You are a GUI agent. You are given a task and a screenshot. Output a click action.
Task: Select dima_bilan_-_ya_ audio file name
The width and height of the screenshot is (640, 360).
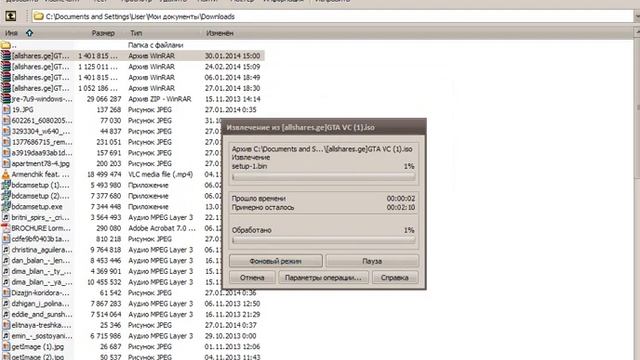[42, 282]
